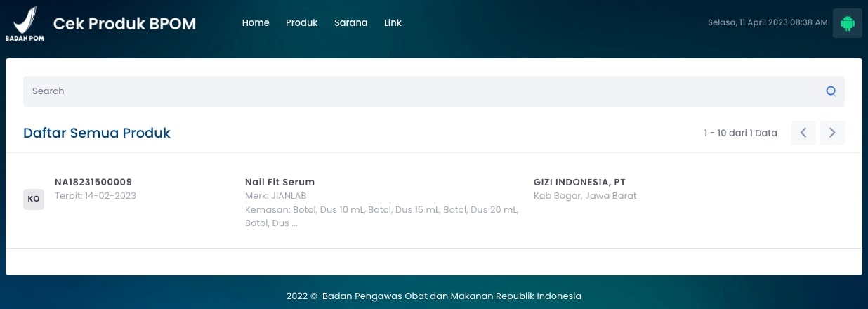Click the Badan POM logo
This screenshot has width=868, height=309.
(x=25, y=23)
